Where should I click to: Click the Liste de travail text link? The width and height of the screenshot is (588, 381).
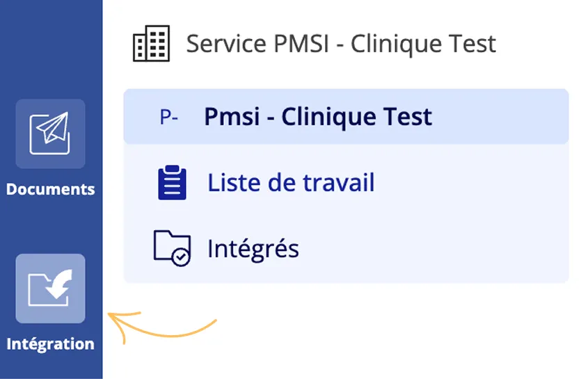(291, 182)
